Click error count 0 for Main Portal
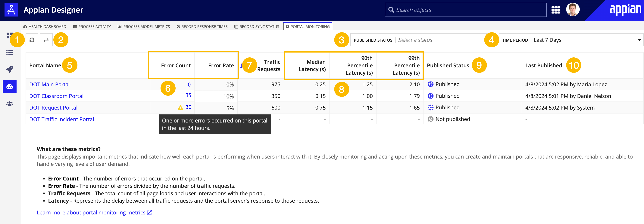This screenshot has width=644, height=224. pyautogui.click(x=189, y=85)
